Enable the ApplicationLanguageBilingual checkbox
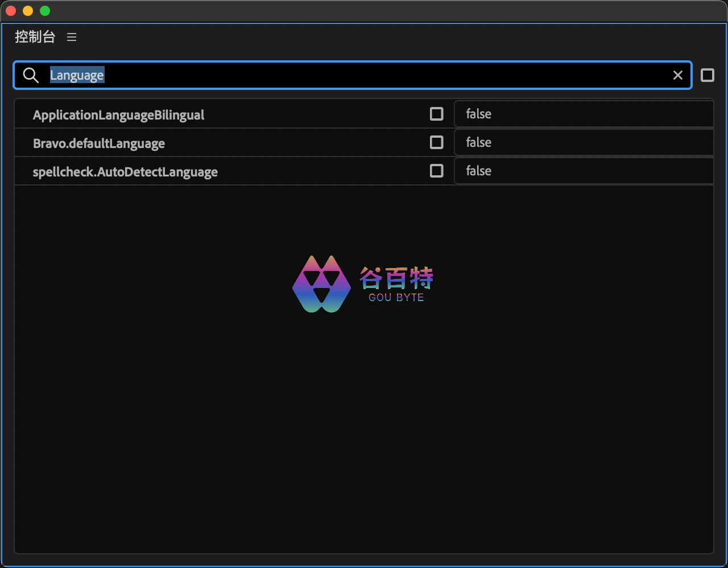The image size is (728, 568). (436, 114)
